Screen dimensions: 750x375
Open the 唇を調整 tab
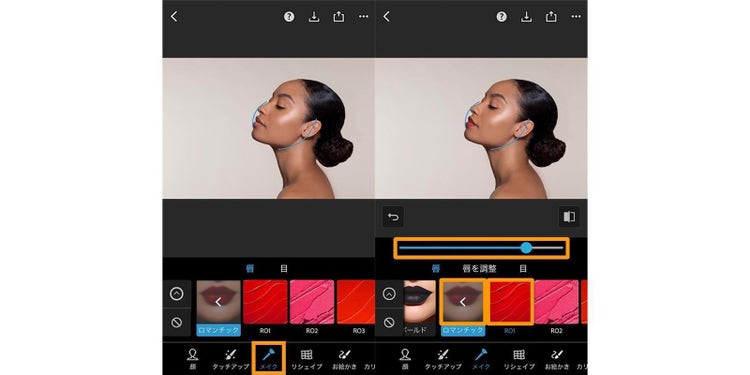click(479, 269)
